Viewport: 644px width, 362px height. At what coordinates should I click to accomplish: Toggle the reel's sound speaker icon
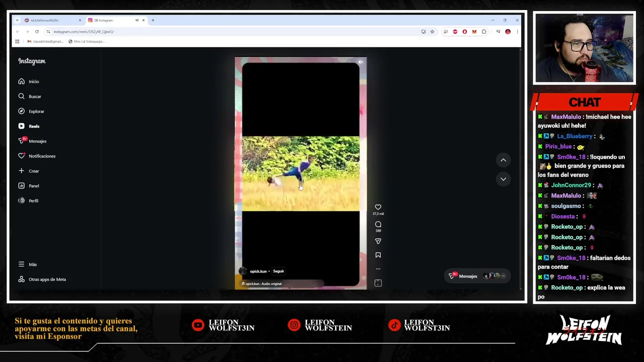pyautogui.click(x=360, y=62)
